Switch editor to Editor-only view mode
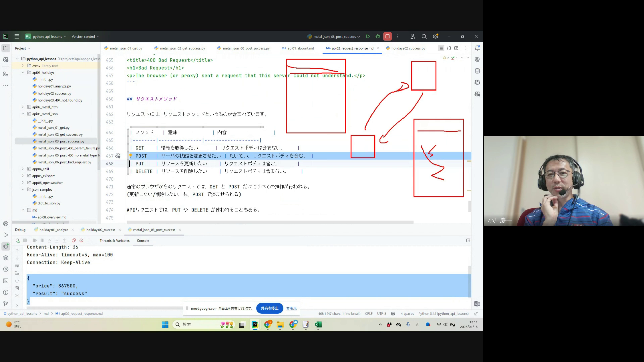 441,48
